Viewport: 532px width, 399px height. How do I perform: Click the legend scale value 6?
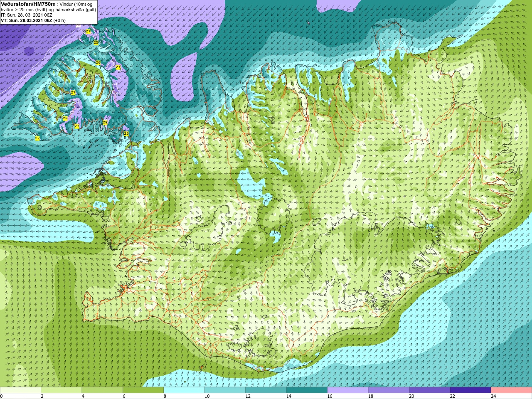click(x=124, y=397)
